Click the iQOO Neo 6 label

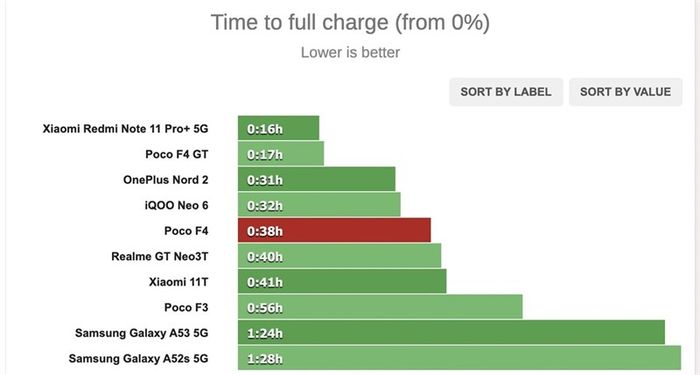[176, 205]
